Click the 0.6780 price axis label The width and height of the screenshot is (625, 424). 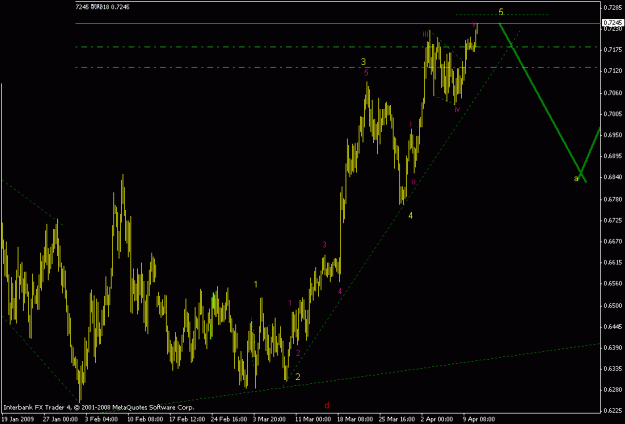pos(613,199)
